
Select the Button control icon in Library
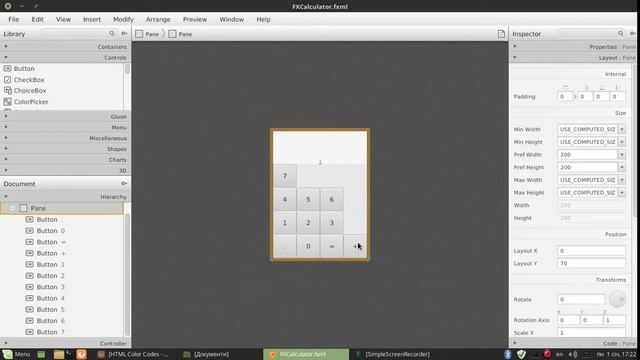(7, 69)
